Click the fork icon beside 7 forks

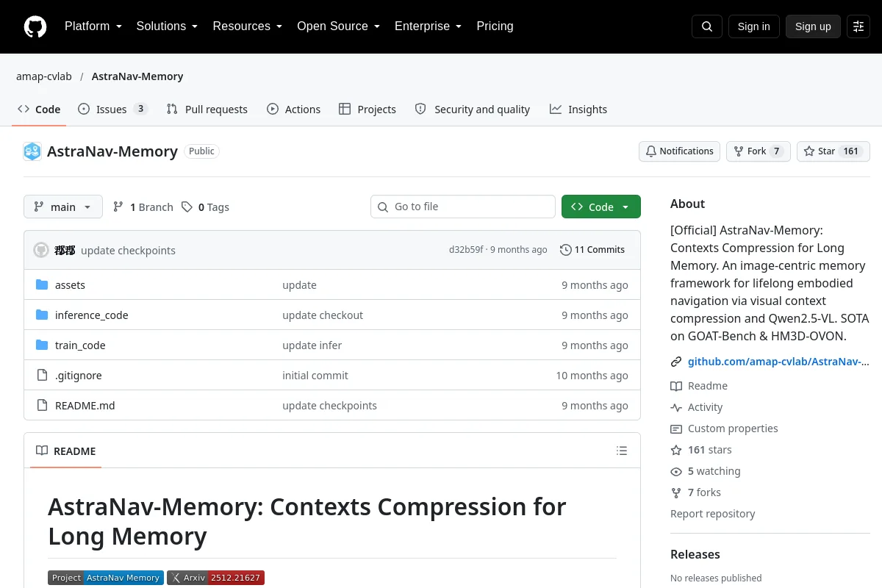(x=676, y=492)
